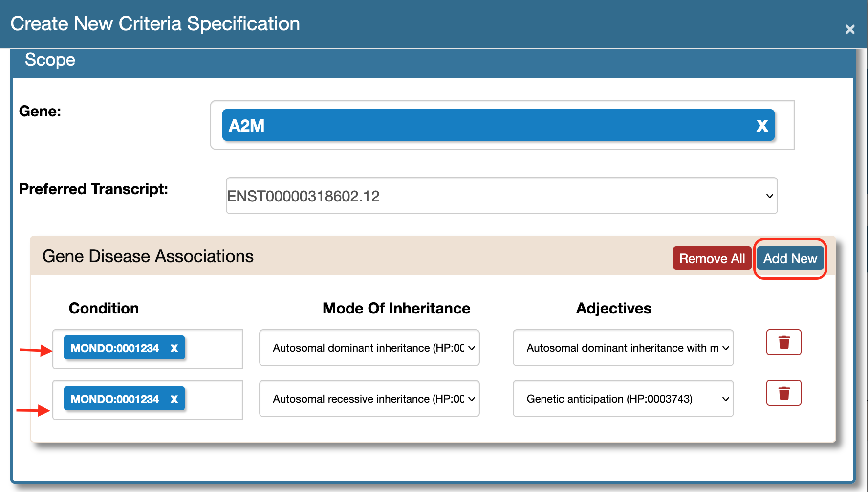This screenshot has height=492, width=868.
Task: Delete the autosomal dominant association row
Action: click(x=783, y=342)
